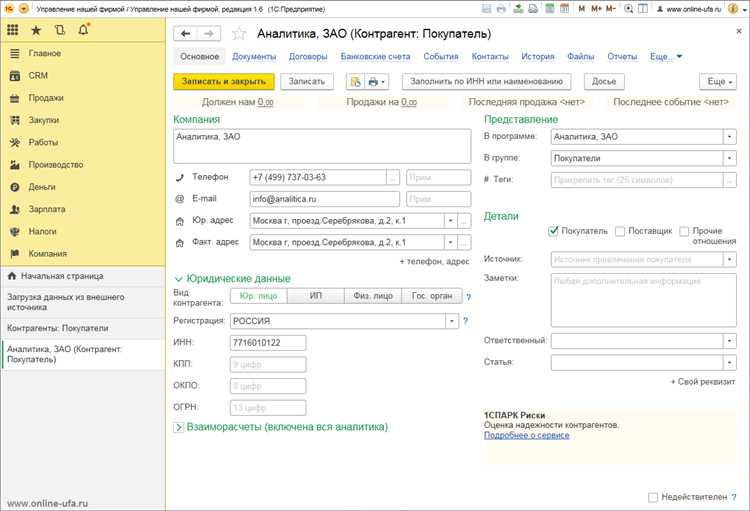The height and width of the screenshot is (511, 750).
Task: Open the В программе dropdown arrow
Action: pyautogui.click(x=729, y=137)
